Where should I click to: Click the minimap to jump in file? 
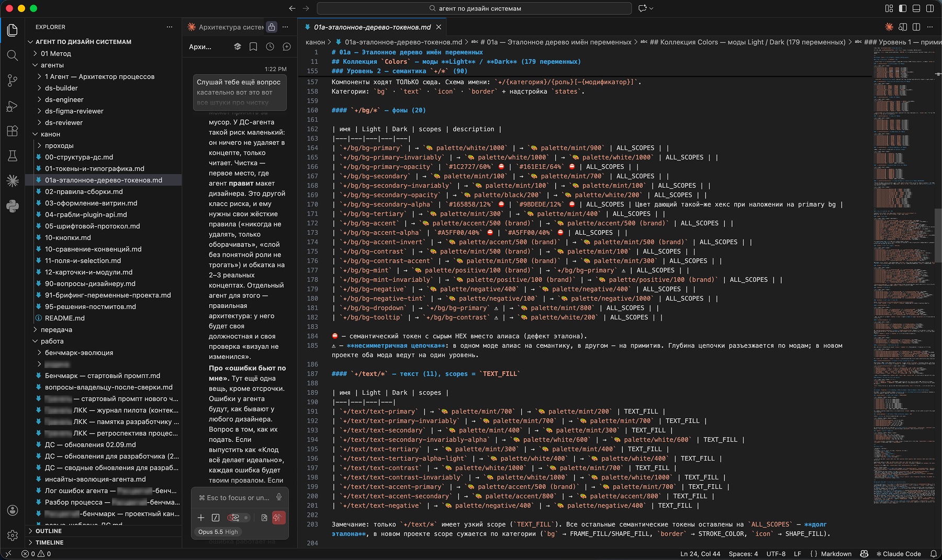[904, 261]
